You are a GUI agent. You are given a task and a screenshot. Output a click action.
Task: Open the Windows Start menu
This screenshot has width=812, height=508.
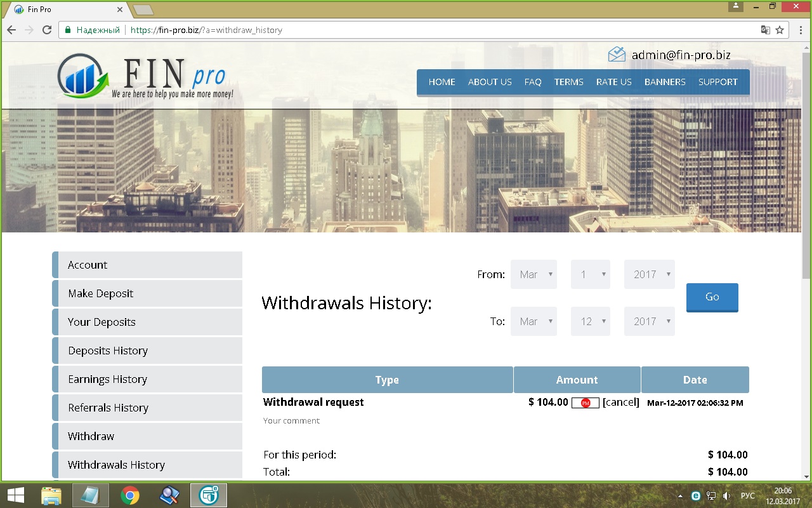point(15,495)
